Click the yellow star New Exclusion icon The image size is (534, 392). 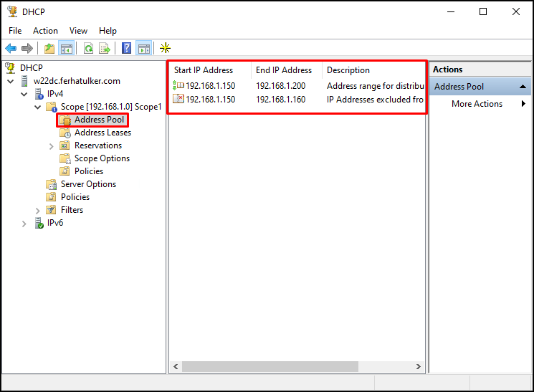(x=165, y=48)
